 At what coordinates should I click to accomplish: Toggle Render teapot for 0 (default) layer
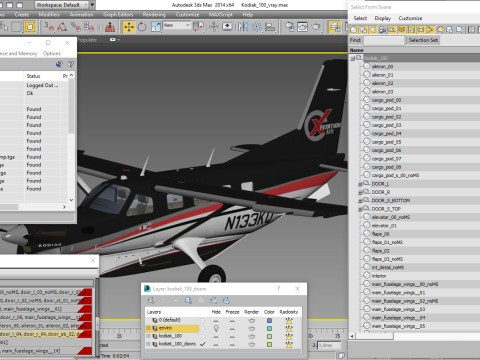click(x=252, y=320)
